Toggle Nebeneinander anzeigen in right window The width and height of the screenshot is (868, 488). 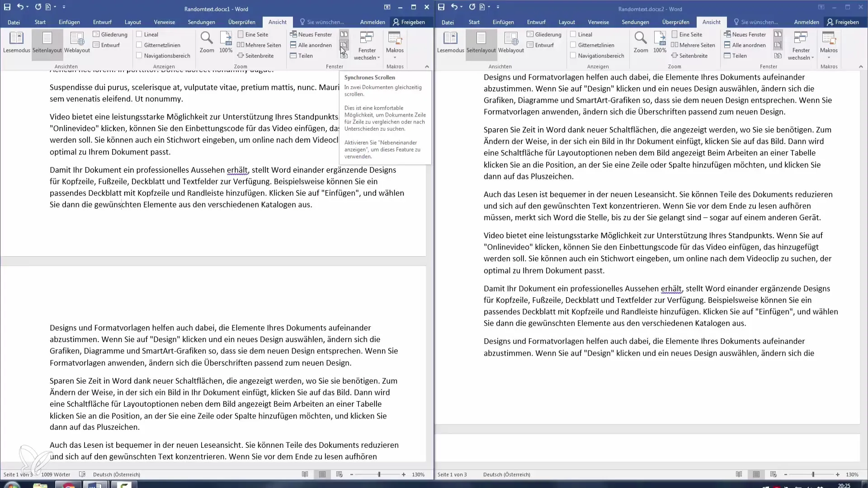[778, 34]
